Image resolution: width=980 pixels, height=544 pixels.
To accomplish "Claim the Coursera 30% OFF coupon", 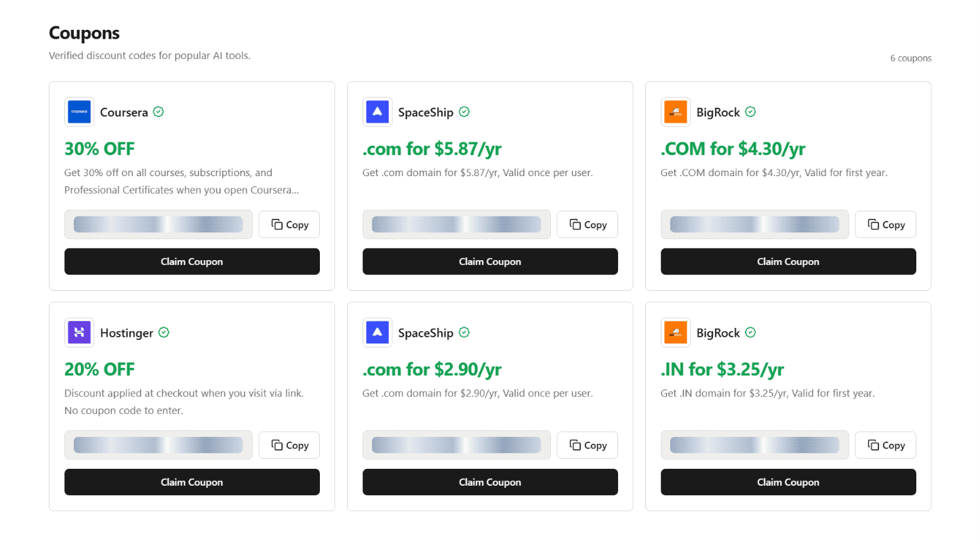I will click(x=192, y=261).
